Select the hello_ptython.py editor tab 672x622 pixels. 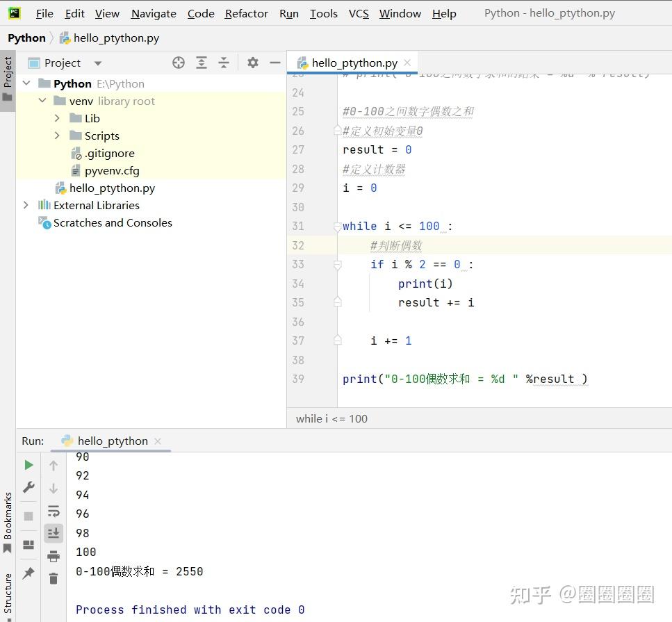(x=353, y=62)
